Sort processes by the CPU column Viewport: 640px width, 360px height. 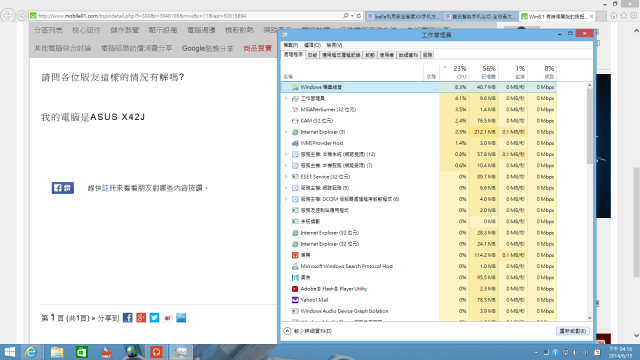tap(454, 72)
